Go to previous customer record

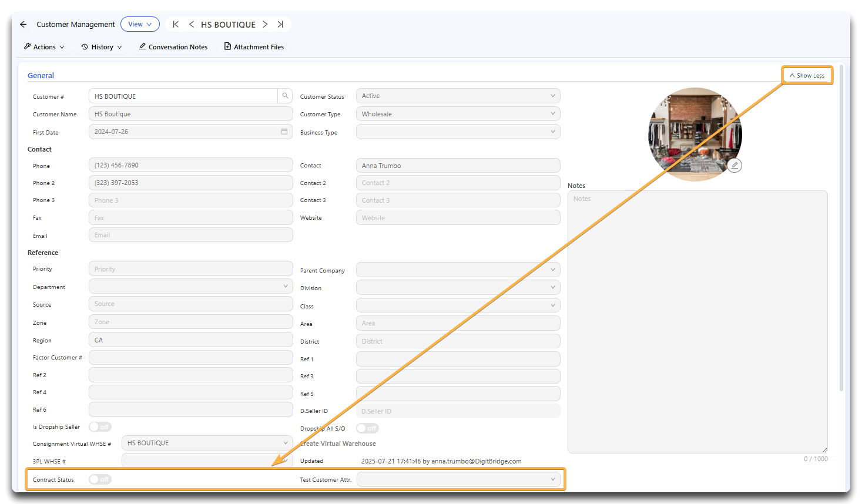[x=192, y=24]
